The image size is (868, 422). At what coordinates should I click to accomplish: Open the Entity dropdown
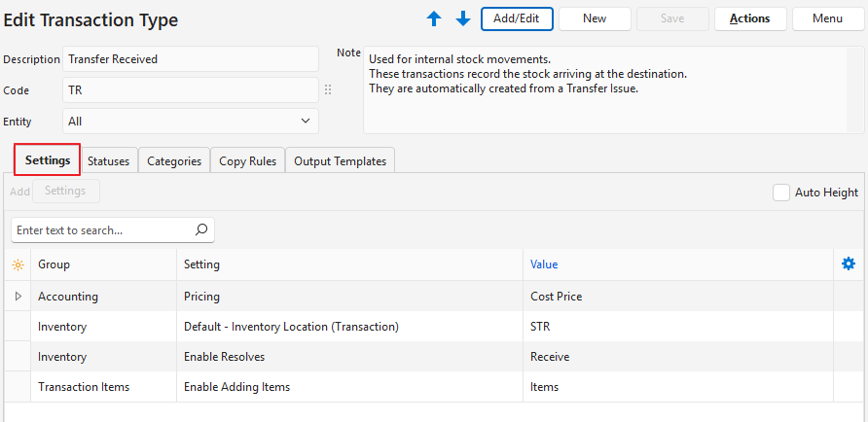(x=191, y=122)
